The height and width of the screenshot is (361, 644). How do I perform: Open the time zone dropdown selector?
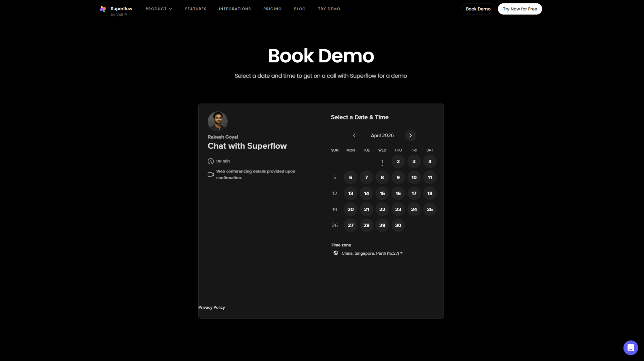pos(372,253)
